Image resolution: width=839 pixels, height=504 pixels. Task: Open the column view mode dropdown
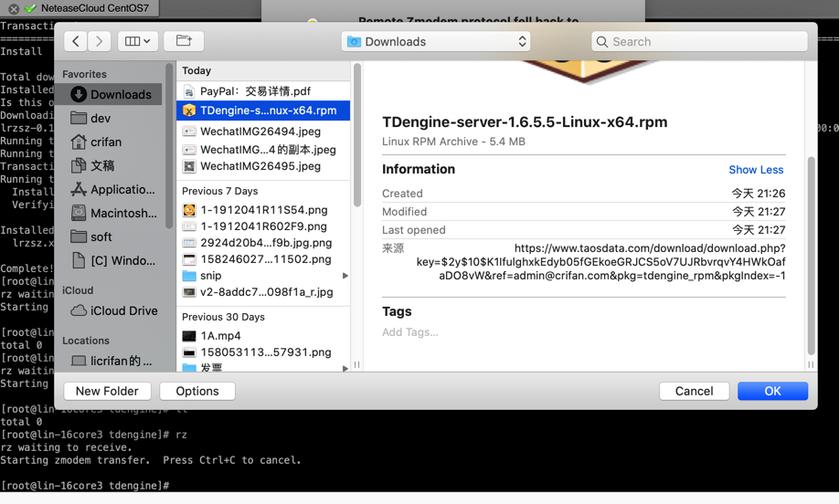(x=137, y=41)
